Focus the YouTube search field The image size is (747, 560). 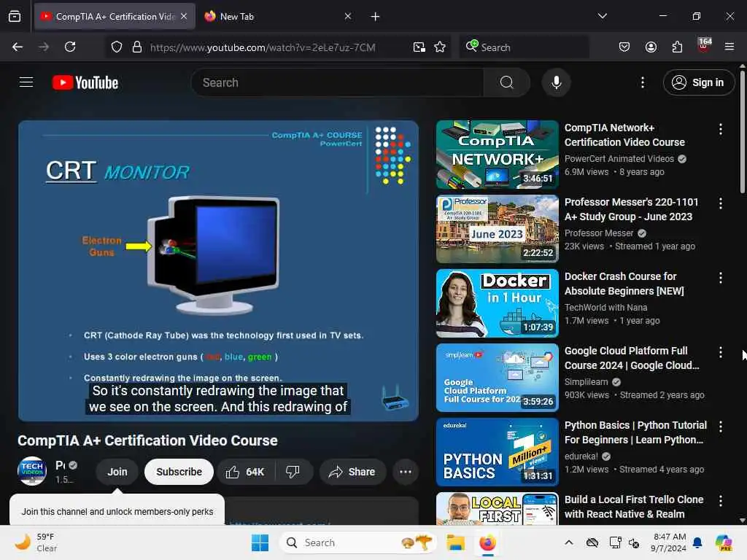337,83
